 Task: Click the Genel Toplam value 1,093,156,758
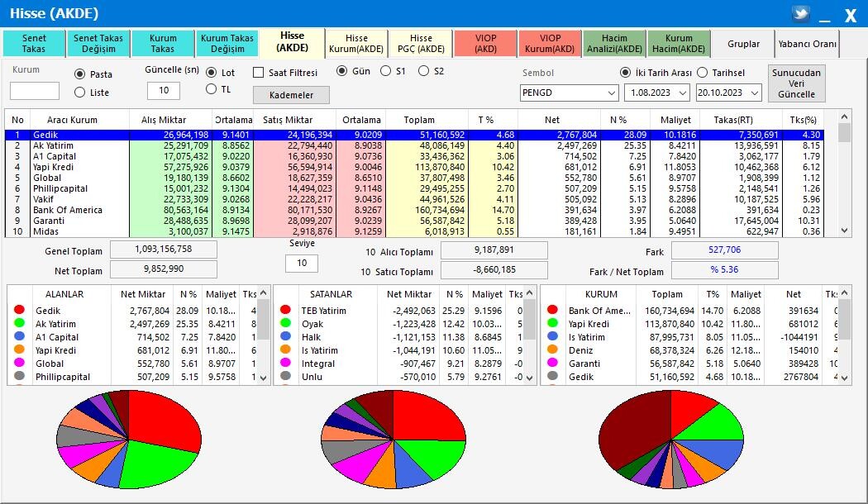point(164,250)
